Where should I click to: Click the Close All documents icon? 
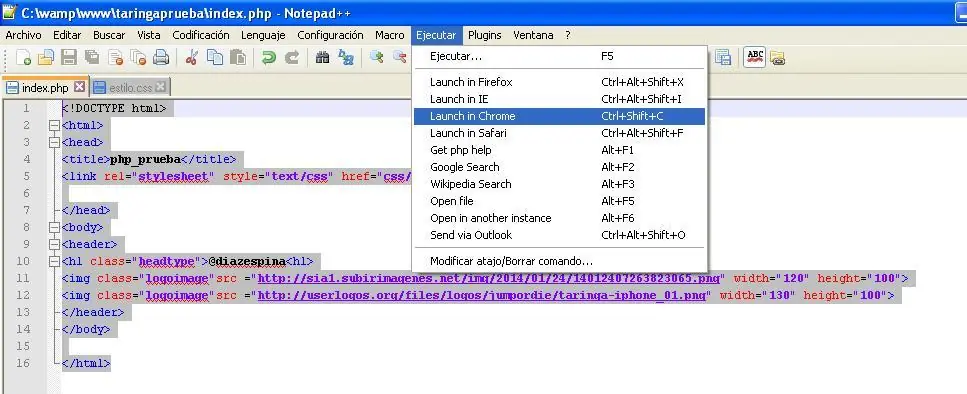pos(138,58)
